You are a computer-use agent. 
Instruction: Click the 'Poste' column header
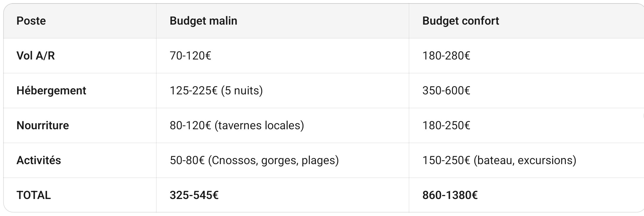point(31,21)
